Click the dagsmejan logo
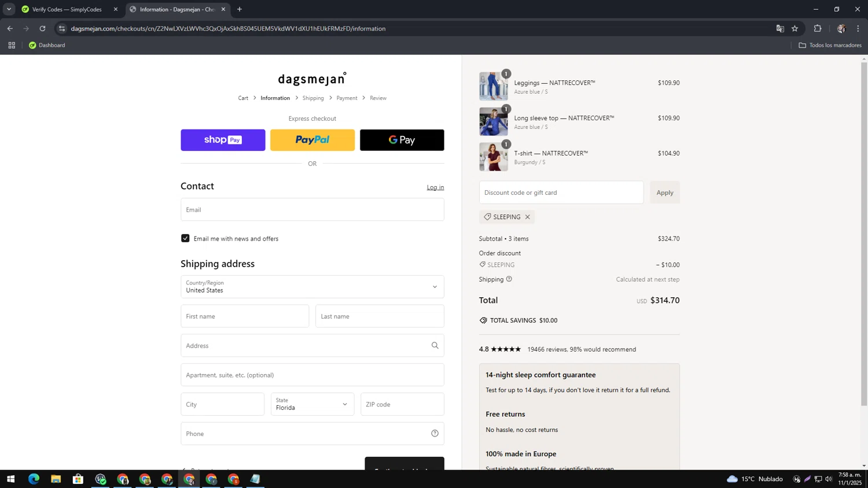This screenshot has height=488, width=868. (x=312, y=79)
